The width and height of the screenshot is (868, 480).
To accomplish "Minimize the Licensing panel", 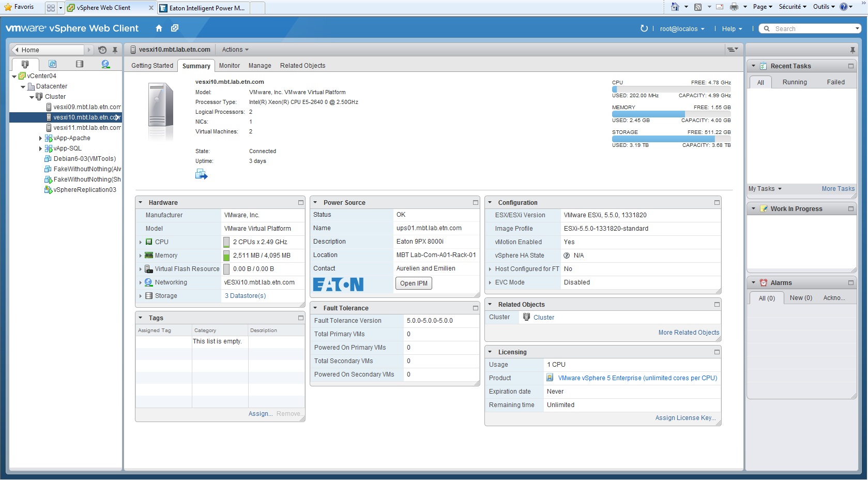I will point(717,352).
